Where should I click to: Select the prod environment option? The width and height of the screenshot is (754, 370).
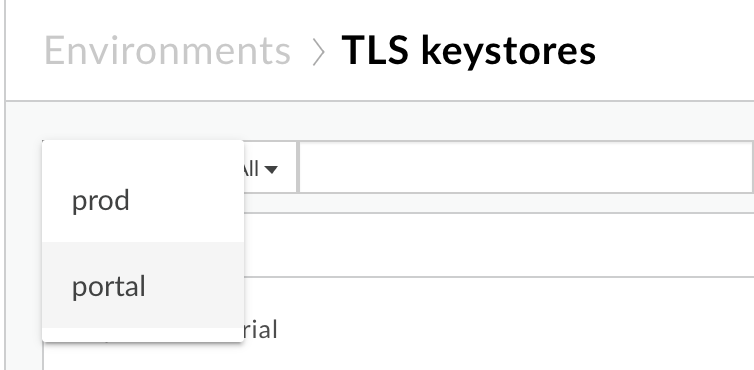tap(143, 200)
